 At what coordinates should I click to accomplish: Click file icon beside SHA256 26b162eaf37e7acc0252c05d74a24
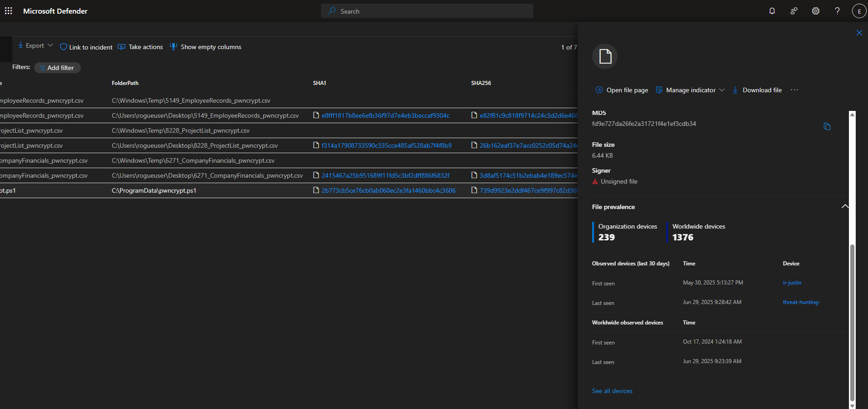click(x=474, y=145)
